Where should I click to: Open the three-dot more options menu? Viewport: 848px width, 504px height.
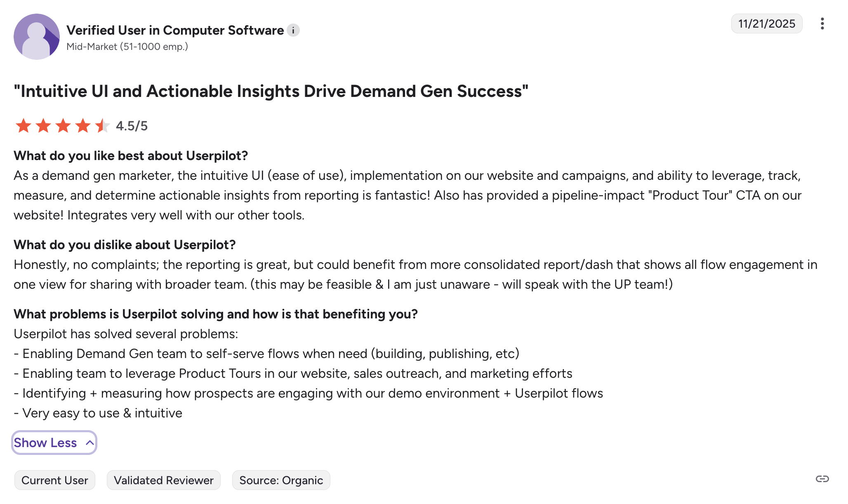pos(822,24)
